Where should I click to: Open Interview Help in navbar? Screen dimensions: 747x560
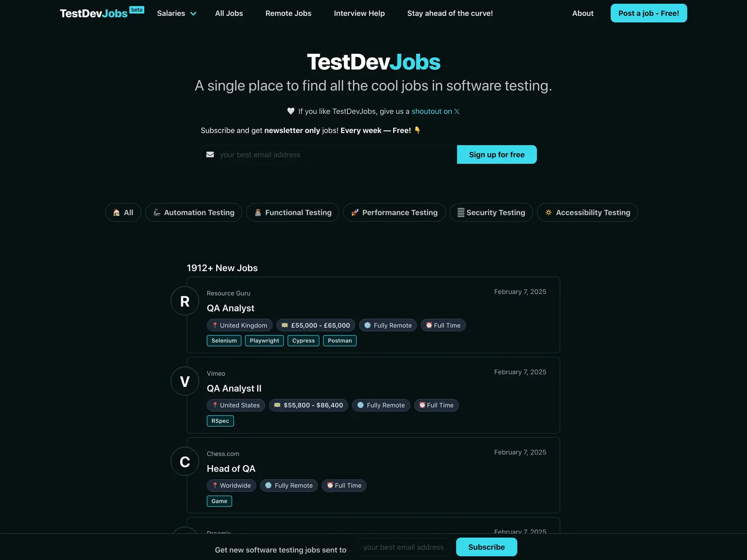359,13
